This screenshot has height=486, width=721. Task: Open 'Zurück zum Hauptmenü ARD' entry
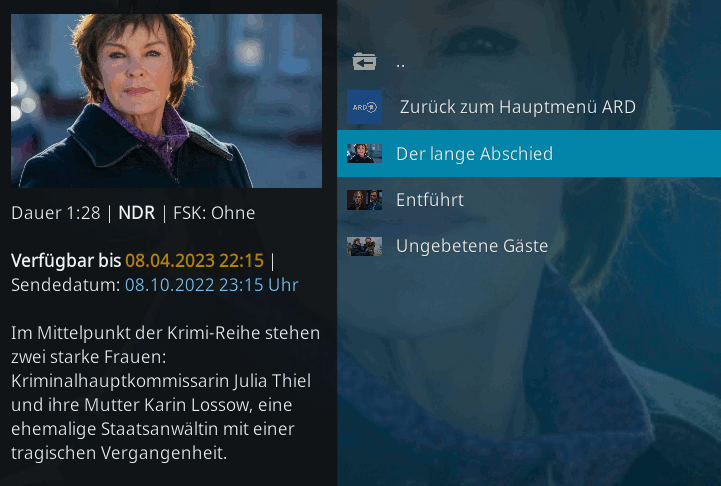pos(518,107)
